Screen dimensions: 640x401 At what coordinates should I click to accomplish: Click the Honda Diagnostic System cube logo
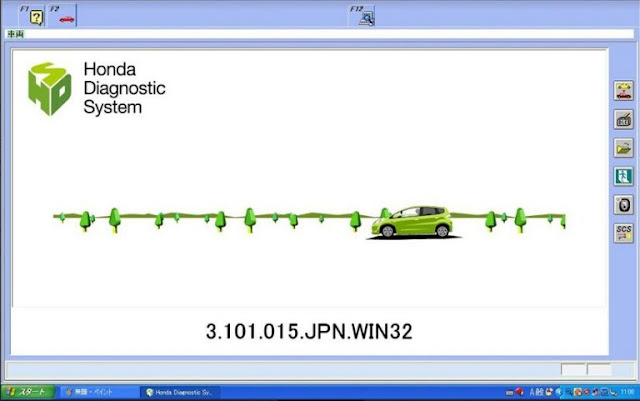coord(49,89)
